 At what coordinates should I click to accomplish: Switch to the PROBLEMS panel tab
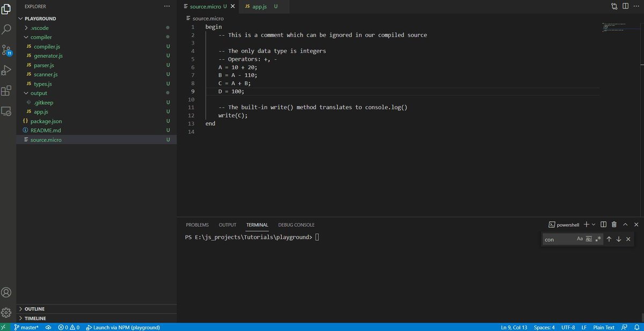(x=197, y=225)
